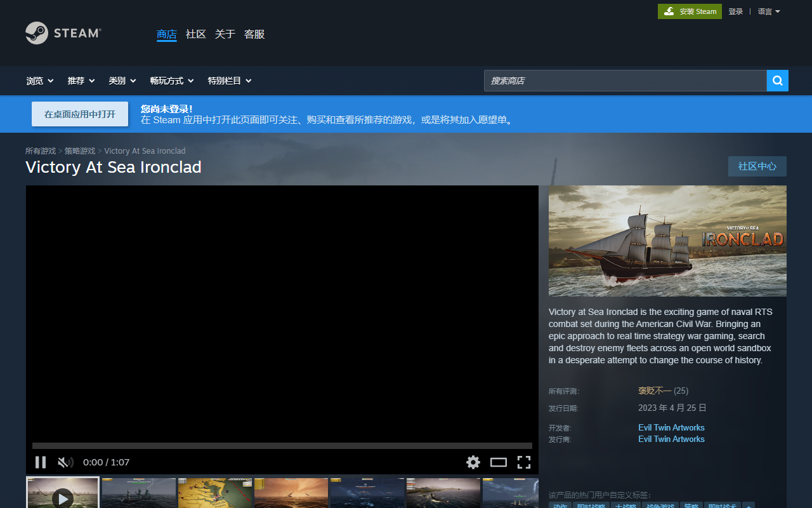Click the Steam logo

(x=63, y=33)
